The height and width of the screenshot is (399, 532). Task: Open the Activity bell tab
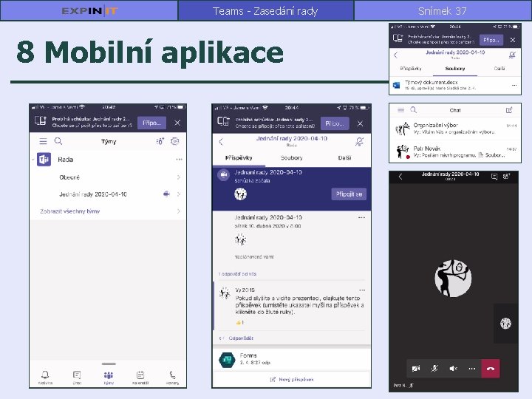[x=45, y=377]
